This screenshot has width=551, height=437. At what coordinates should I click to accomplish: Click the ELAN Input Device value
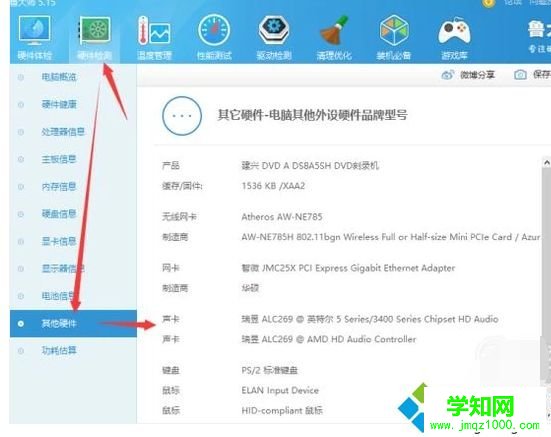point(280,390)
